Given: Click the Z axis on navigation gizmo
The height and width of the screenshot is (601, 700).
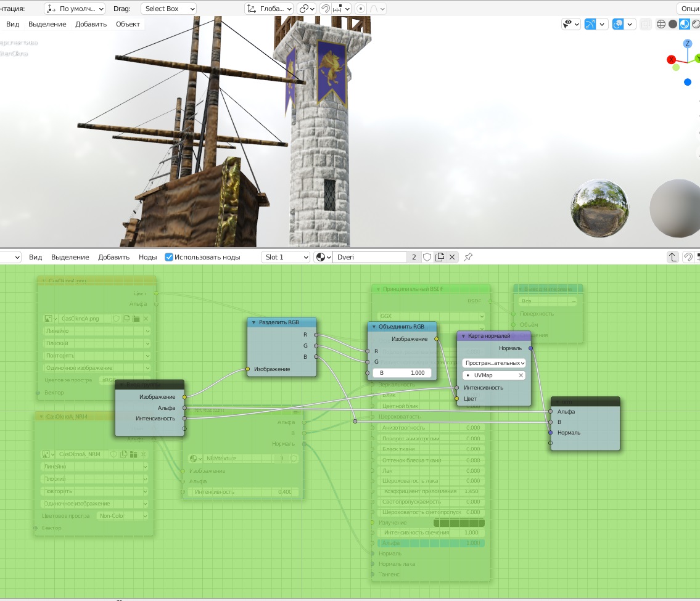Looking at the screenshot, I should pyautogui.click(x=688, y=44).
